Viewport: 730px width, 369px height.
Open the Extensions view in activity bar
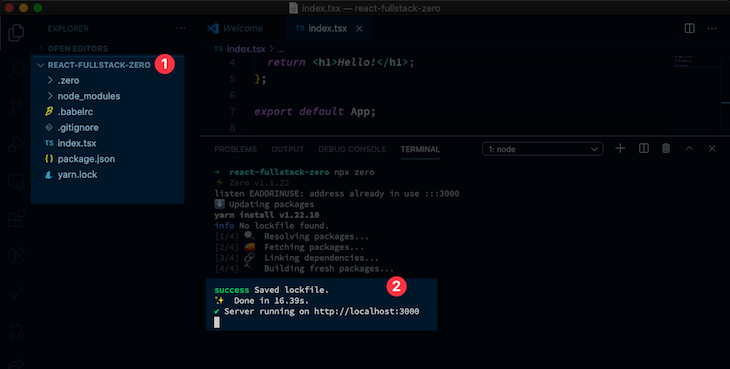16,218
